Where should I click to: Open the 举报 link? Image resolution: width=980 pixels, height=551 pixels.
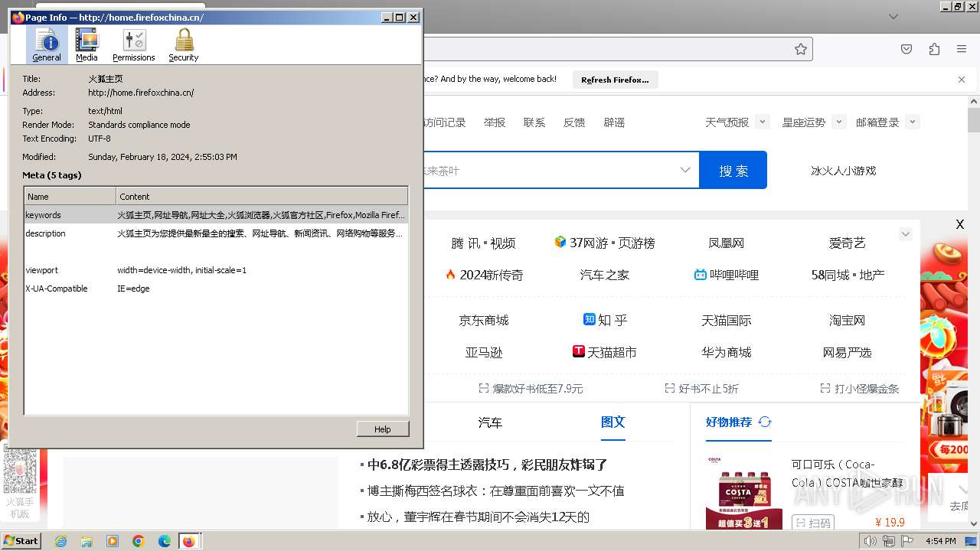pyautogui.click(x=495, y=122)
